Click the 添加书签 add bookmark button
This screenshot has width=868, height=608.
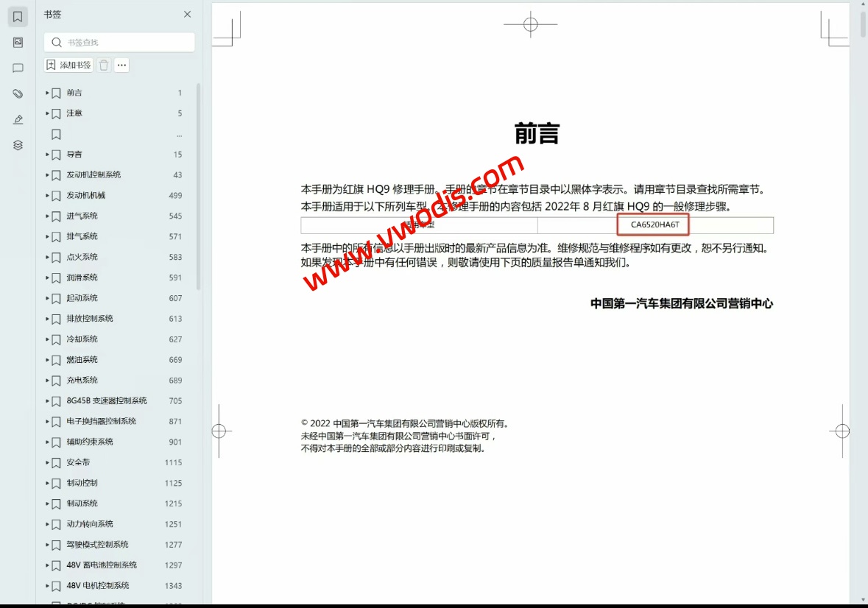[68, 66]
